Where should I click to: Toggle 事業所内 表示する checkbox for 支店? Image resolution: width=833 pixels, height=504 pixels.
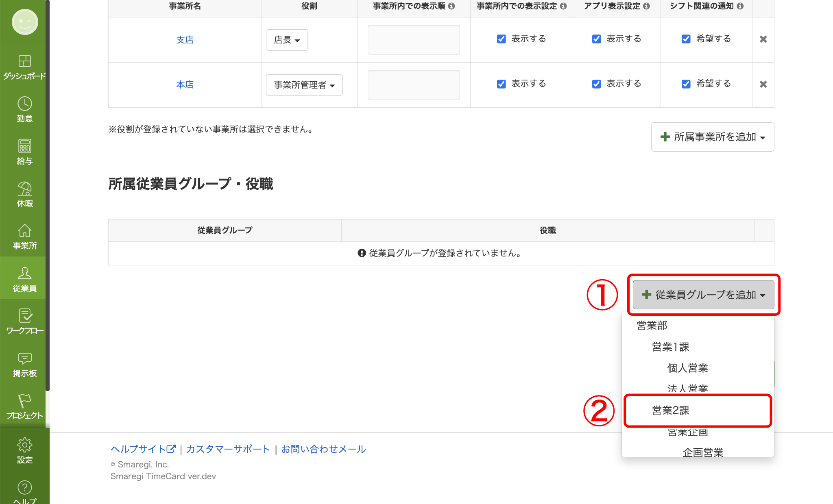coord(502,39)
